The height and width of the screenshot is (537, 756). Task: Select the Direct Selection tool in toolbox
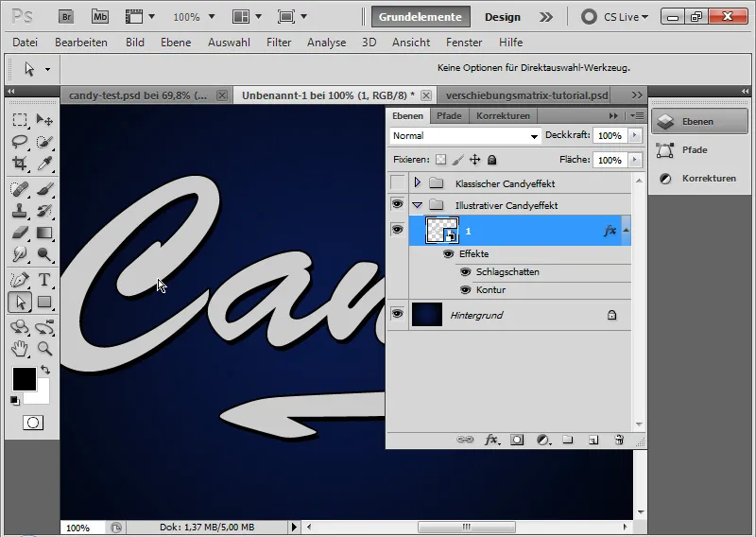coord(20,302)
